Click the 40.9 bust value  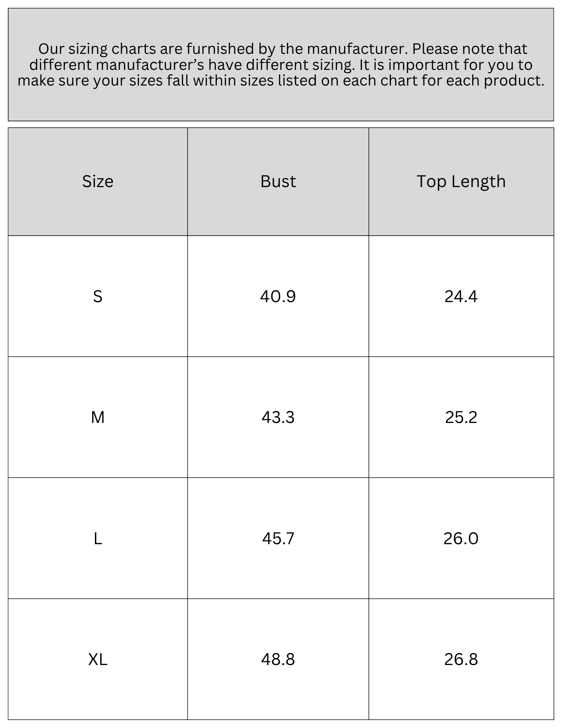click(x=278, y=296)
